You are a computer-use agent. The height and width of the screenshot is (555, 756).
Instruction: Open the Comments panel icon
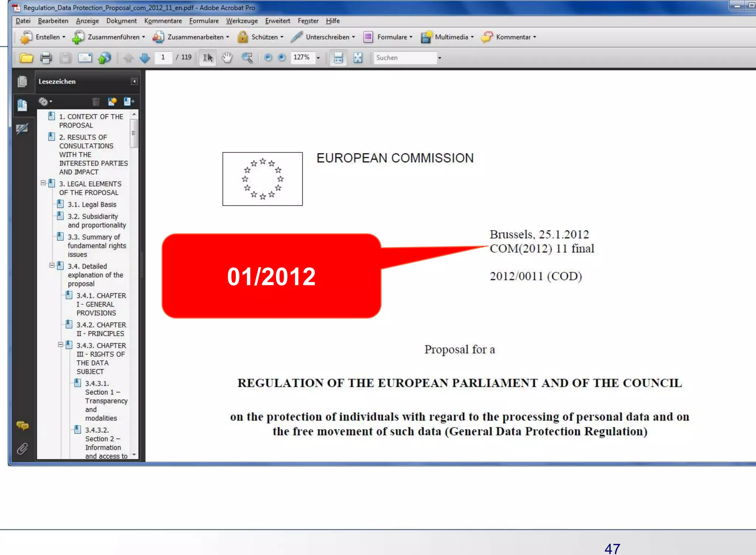22,426
